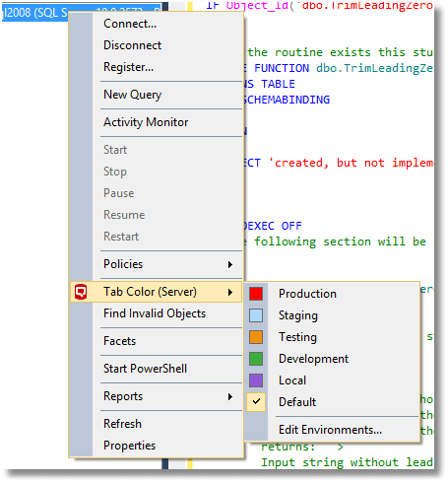448x483 pixels.
Task: Pick the purple Local color swatch
Action: click(256, 380)
